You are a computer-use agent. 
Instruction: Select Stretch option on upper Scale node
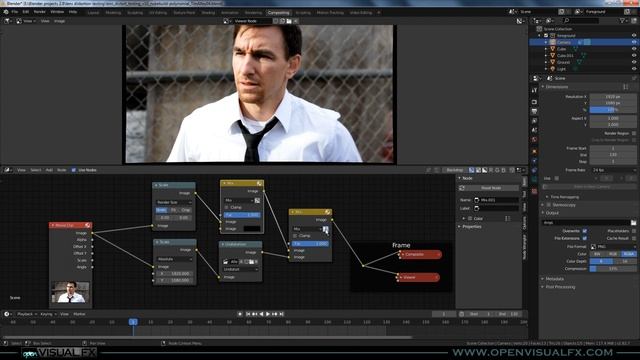pyautogui.click(x=161, y=210)
